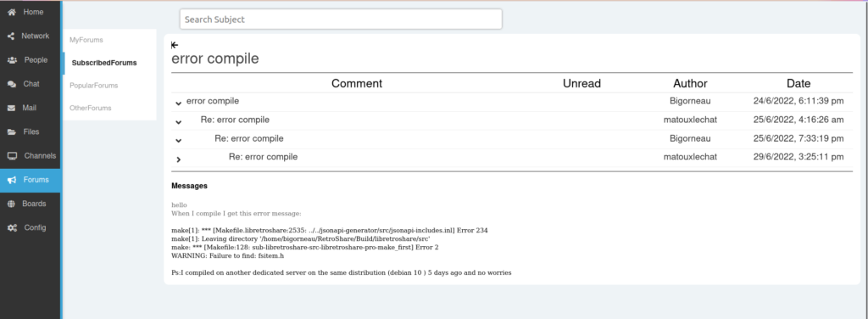Select the SubscribedForums tab

pyautogui.click(x=104, y=63)
